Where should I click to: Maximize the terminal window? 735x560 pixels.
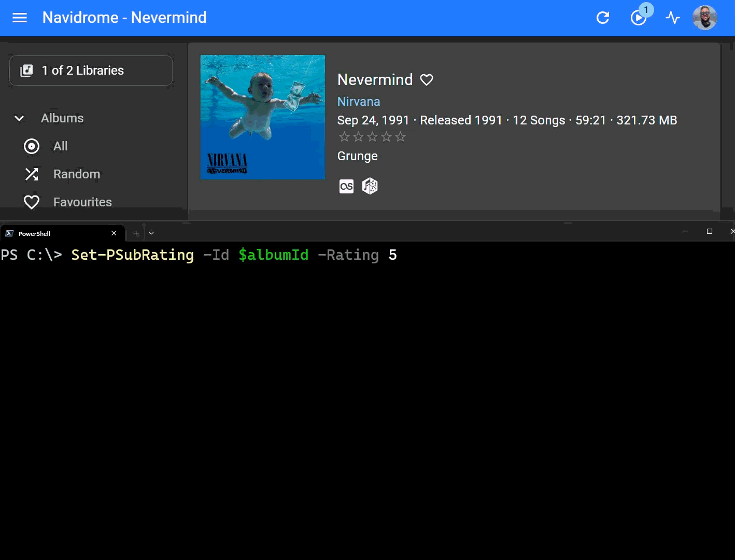click(710, 231)
